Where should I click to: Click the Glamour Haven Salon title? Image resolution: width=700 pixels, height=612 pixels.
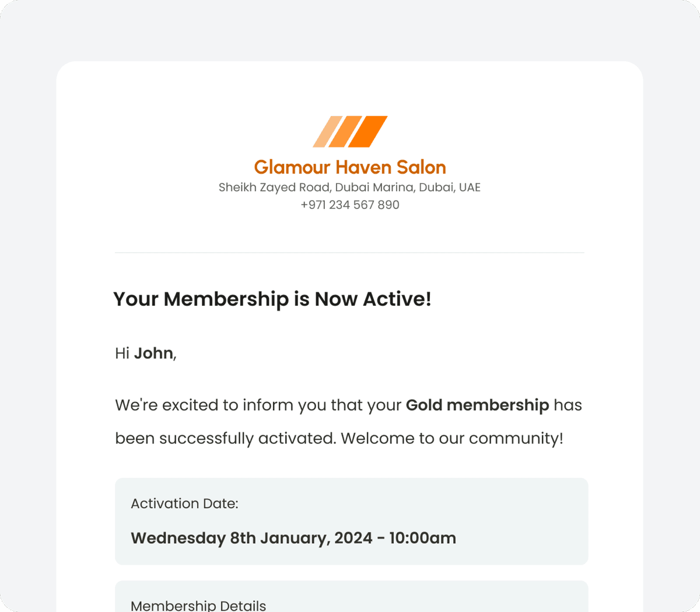coord(350,167)
